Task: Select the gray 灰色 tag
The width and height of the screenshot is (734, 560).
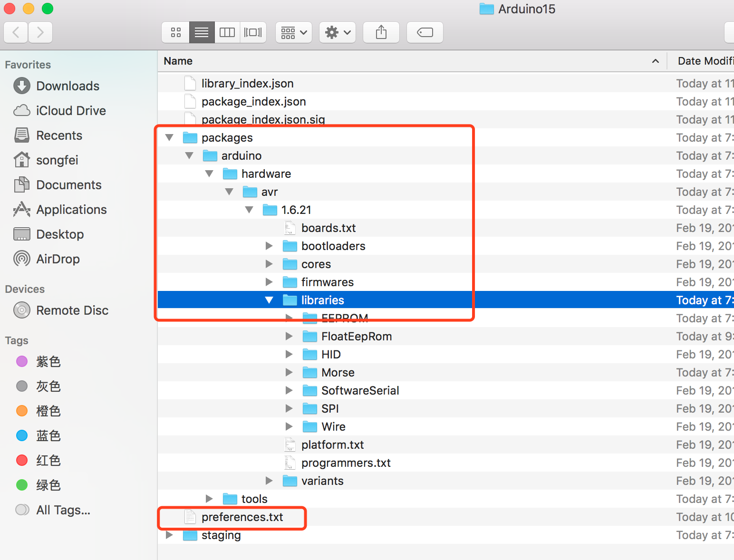Action: pos(48,386)
